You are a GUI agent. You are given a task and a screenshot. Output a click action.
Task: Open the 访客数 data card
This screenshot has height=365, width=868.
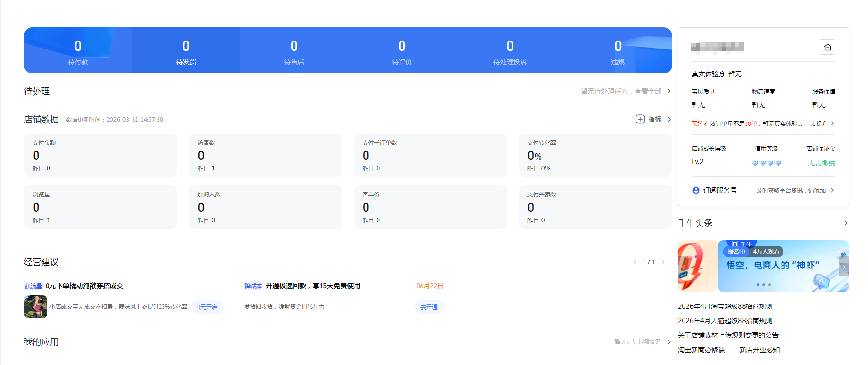[x=266, y=155]
